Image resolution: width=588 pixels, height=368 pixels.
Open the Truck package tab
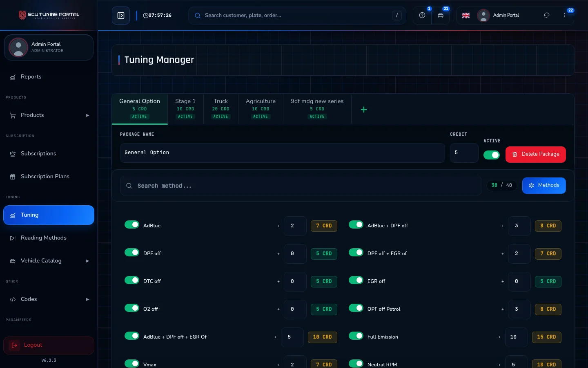(221, 109)
